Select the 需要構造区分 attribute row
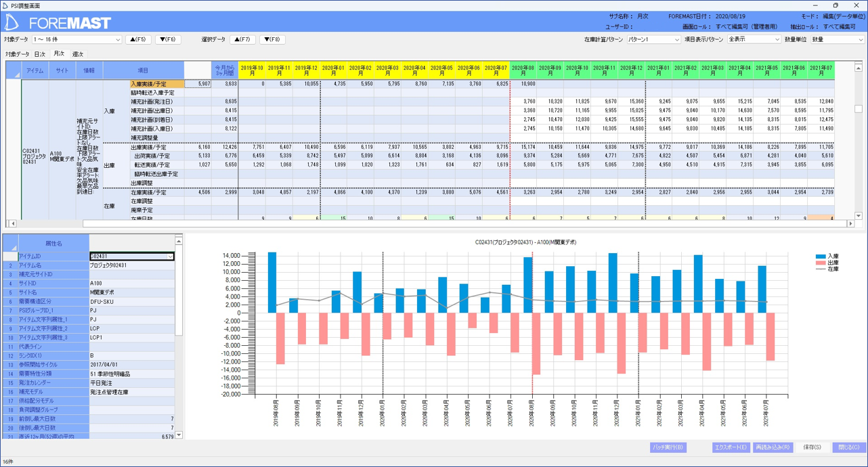Image resolution: width=868 pixels, height=467 pixels. tap(89, 301)
